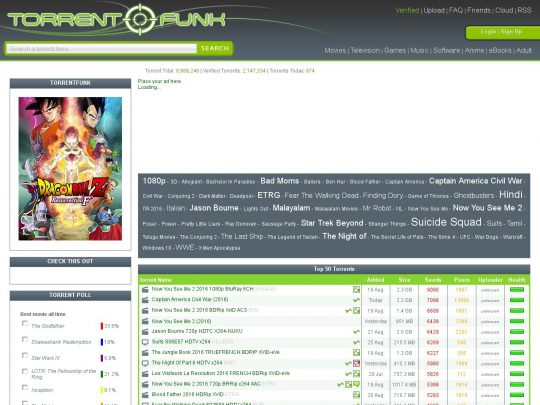Click the health bar of the first torrent row
The image size is (540, 405).
[517, 290]
